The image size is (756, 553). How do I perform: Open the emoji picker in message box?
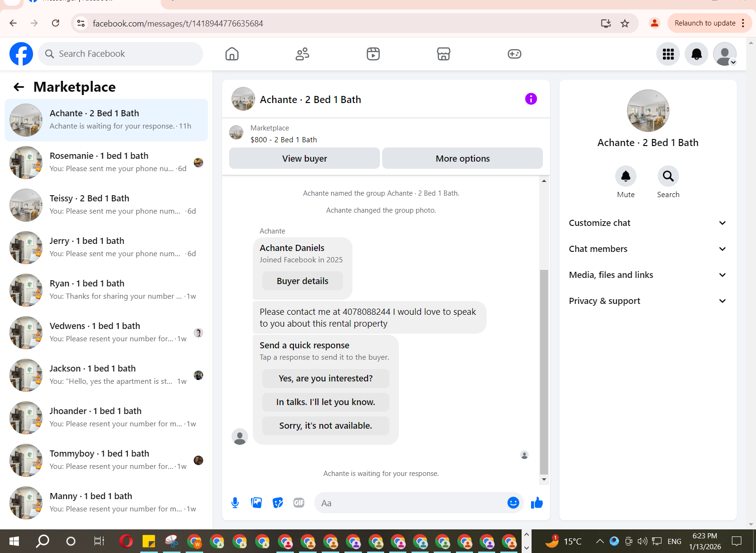[513, 503]
